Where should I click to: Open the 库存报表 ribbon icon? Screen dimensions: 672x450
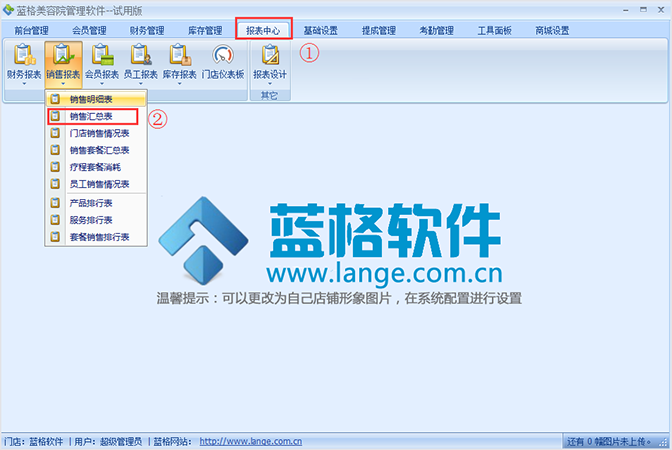(180, 62)
